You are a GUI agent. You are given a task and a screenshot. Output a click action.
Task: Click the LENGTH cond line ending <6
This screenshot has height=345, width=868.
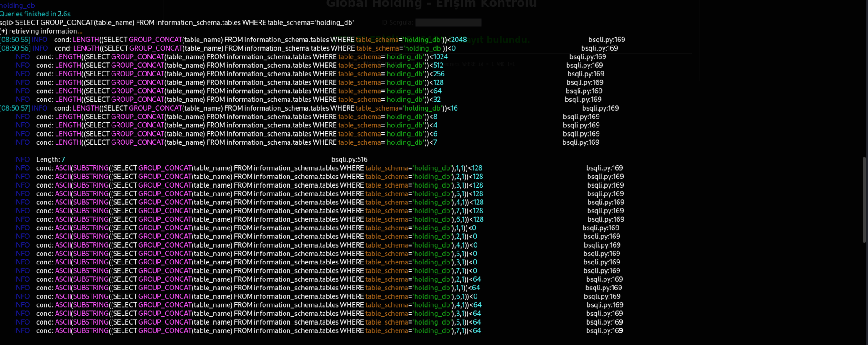237,134
